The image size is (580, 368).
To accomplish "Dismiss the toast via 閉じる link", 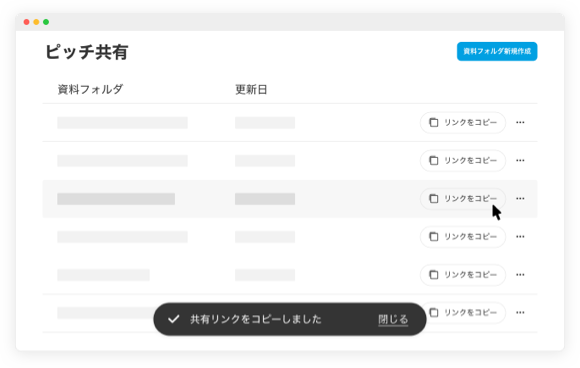I will [x=393, y=320].
